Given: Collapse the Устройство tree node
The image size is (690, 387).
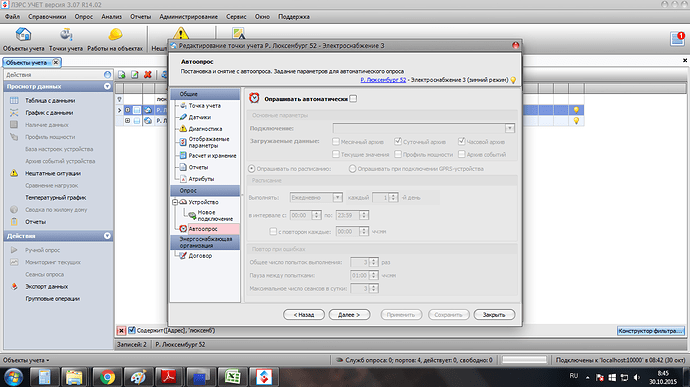Looking at the screenshot, I should pyautogui.click(x=175, y=202).
